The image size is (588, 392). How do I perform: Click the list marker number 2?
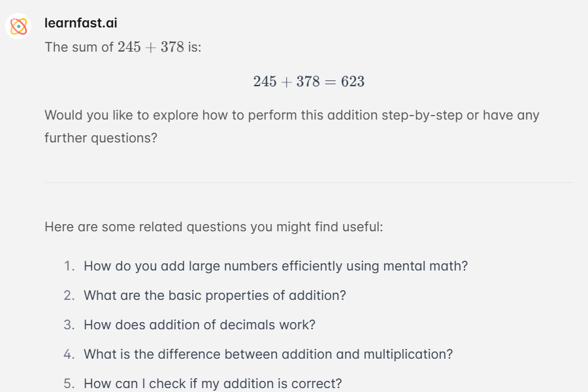(x=69, y=295)
